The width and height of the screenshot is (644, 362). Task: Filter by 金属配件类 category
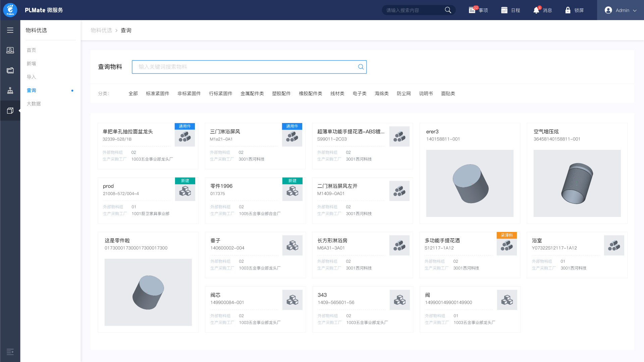click(x=252, y=94)
